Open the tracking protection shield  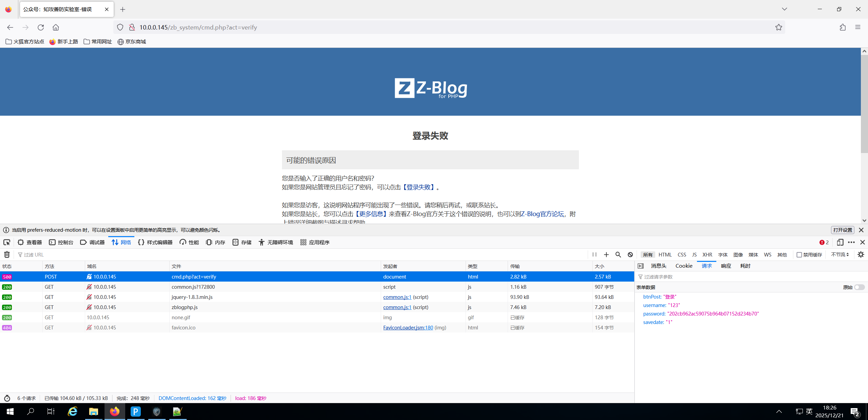pyautogui.click(x=120, y=27)
